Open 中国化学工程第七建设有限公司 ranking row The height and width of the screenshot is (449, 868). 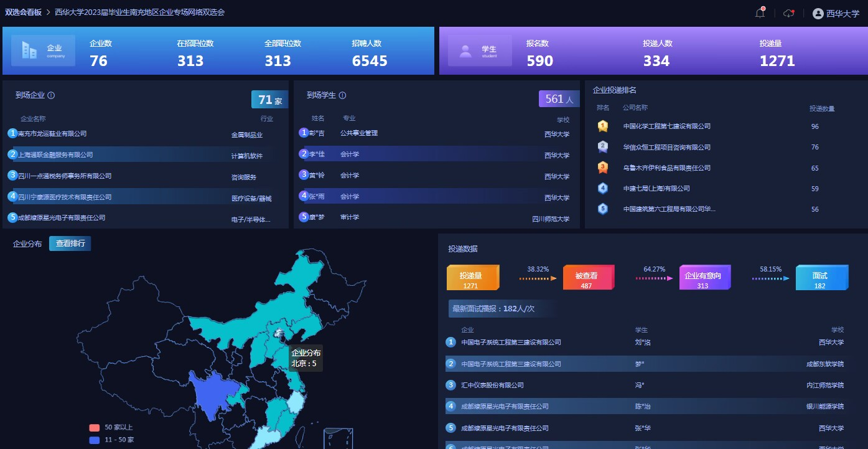[666, 126]
